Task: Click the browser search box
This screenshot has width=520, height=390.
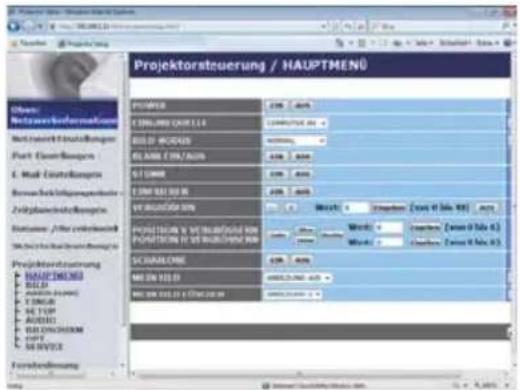Action: coord(437,26)
